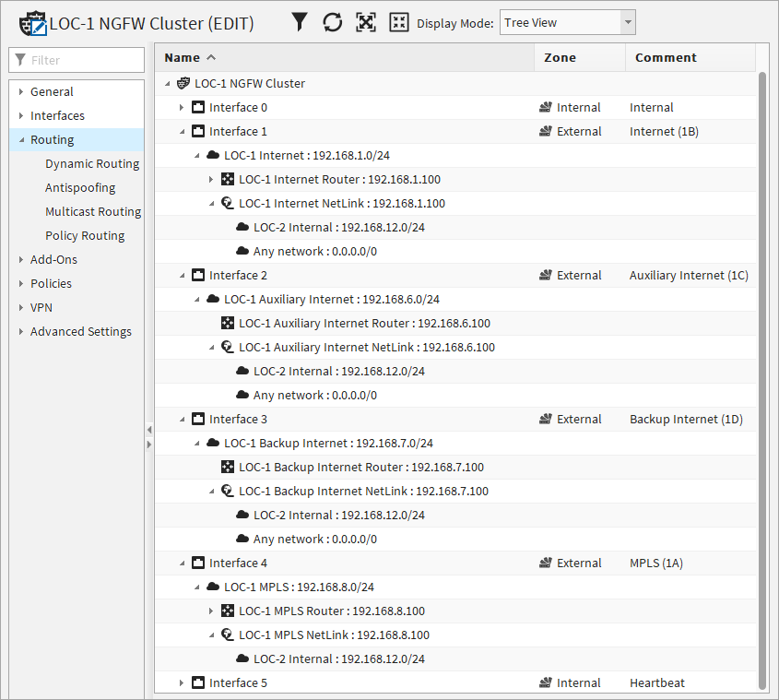779x700 pixels.
Task: Click the zone icon on Interface 0 row
Action: pos(546,107)
